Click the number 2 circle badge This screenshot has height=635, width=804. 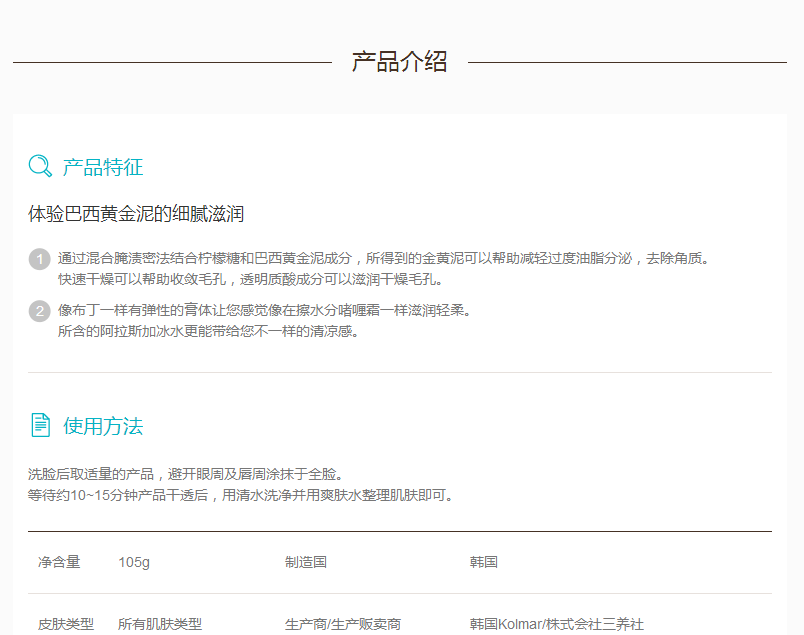pyautogui.click(x=39, y=311)
